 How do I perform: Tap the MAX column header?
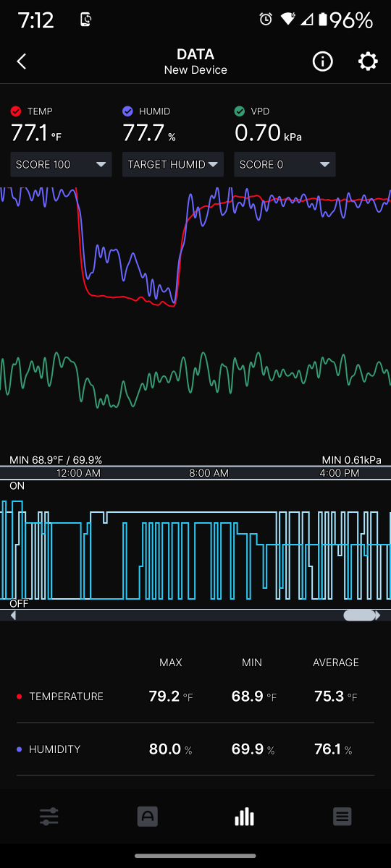(171, 663)
